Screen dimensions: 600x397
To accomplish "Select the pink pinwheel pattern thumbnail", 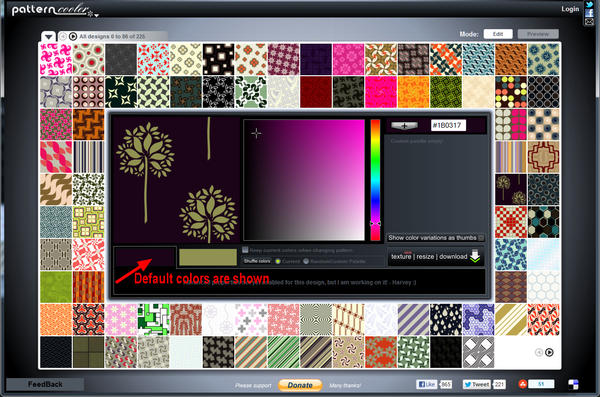I will 56,59.
